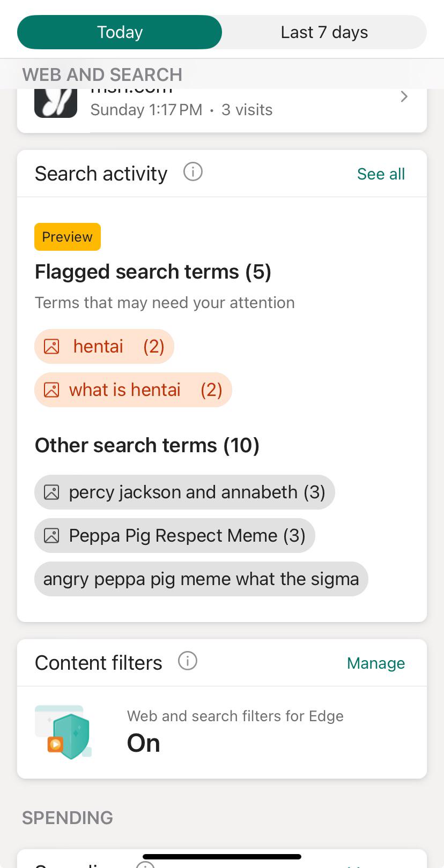The width and height of the screenshot is (444, 868).
Task: Open Manage content filters link
Action: (375, 663)
